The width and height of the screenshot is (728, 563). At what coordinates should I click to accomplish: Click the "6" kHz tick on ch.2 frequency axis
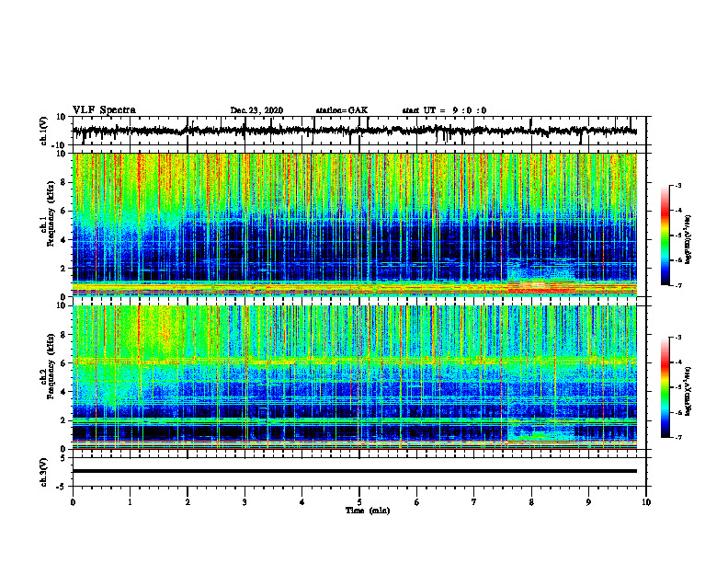pyautogui.click(x=64, y=363)
